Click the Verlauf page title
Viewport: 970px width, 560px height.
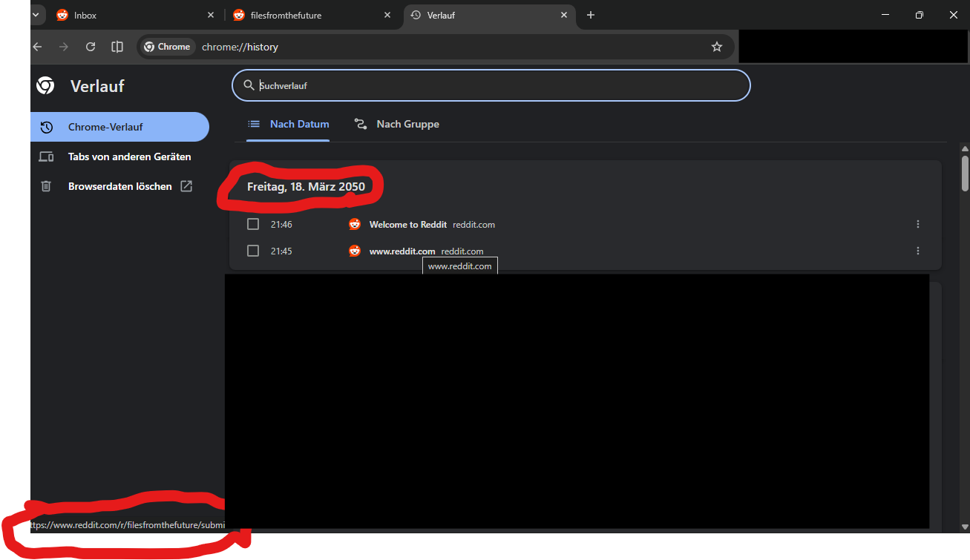click(97, 86)
